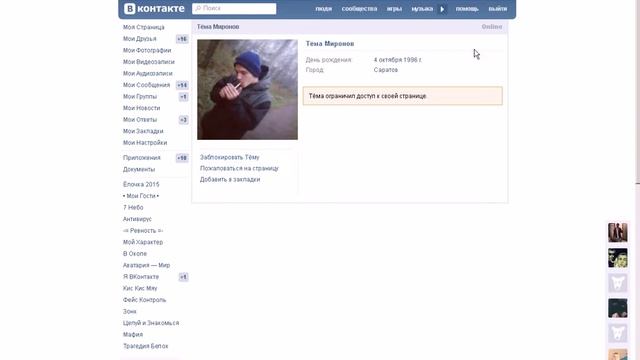Screen dimensions: 640x360
Task: Open the 'Мафия' app link
Action: [x=133, y=335]
